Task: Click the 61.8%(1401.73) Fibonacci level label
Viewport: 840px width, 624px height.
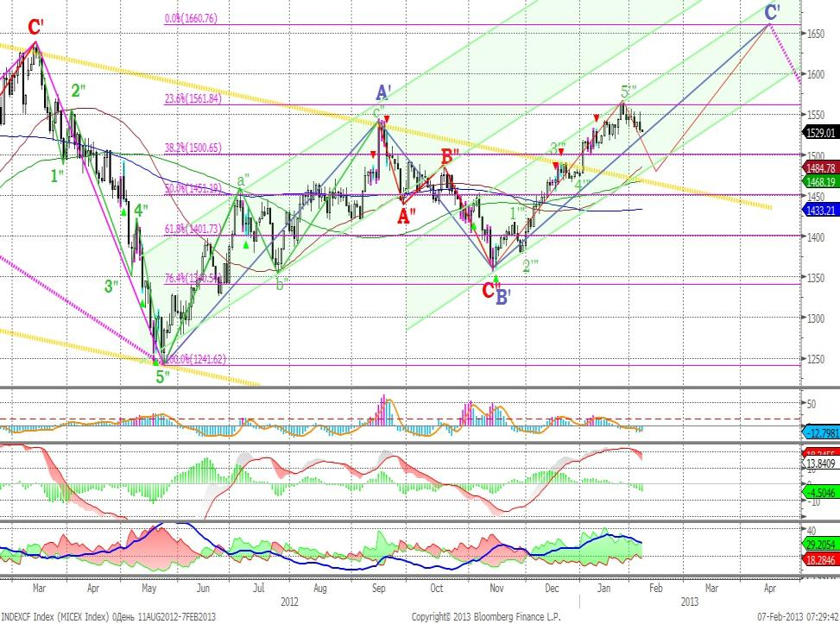Action: click(x=193, y=229)
